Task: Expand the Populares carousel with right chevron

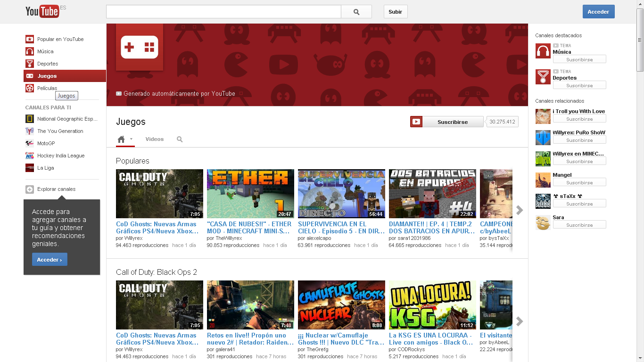Action: coord(519,211)
